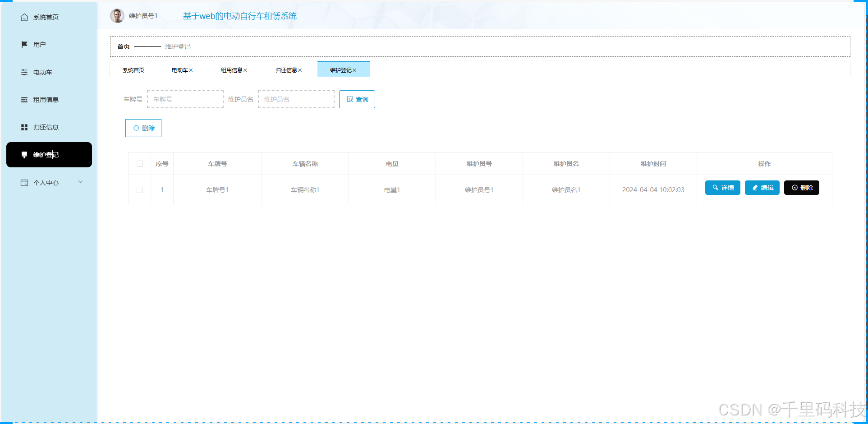Click the pencil icon in 编辑 button
This screenshot has width=868, height=424.
click(755, 188)
